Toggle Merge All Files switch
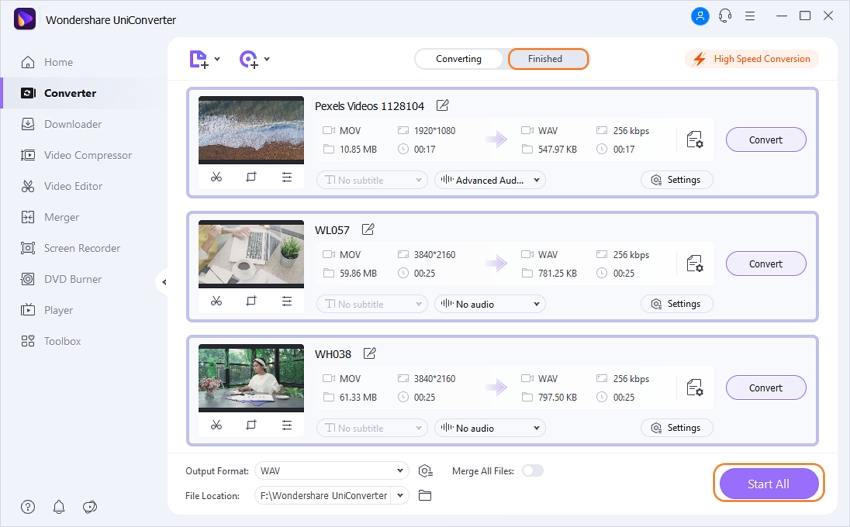This screenshot has height=527, width=850. (x=532, y=471)
